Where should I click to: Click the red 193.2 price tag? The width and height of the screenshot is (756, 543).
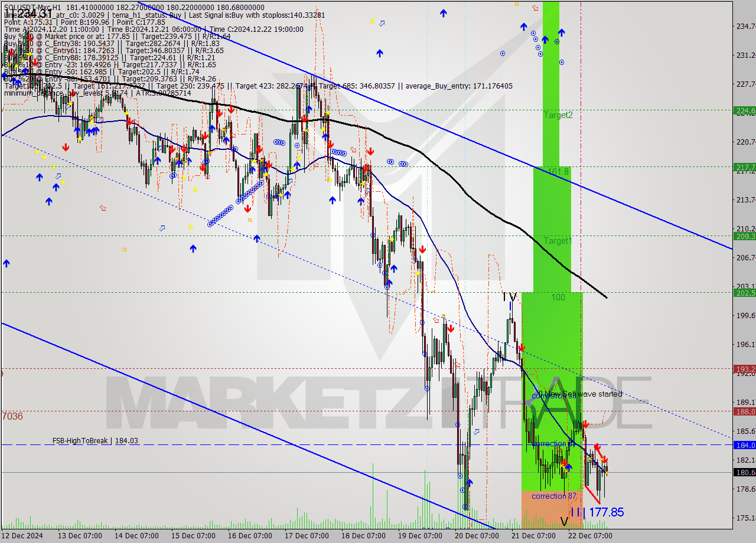coord(744,368)
